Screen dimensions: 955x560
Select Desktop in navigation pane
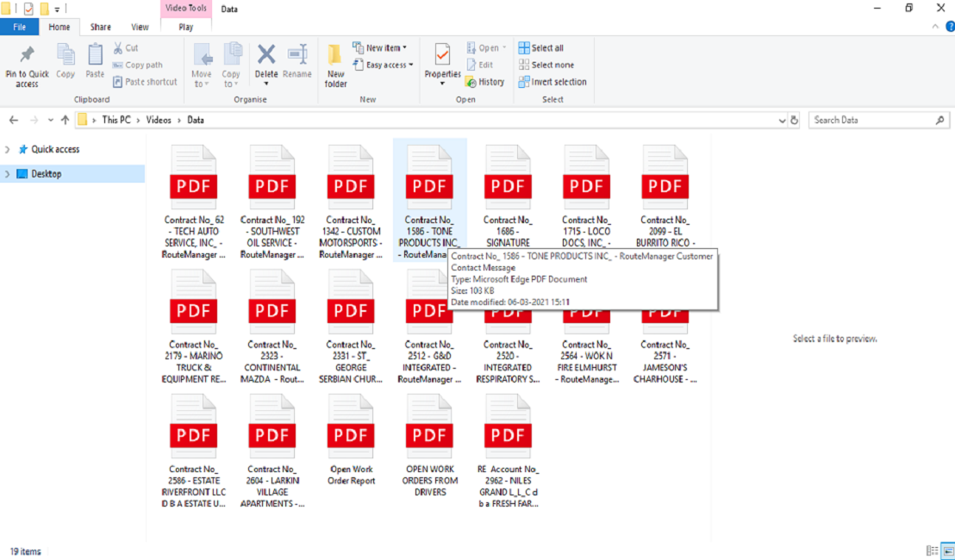click(x=47, y=173)
